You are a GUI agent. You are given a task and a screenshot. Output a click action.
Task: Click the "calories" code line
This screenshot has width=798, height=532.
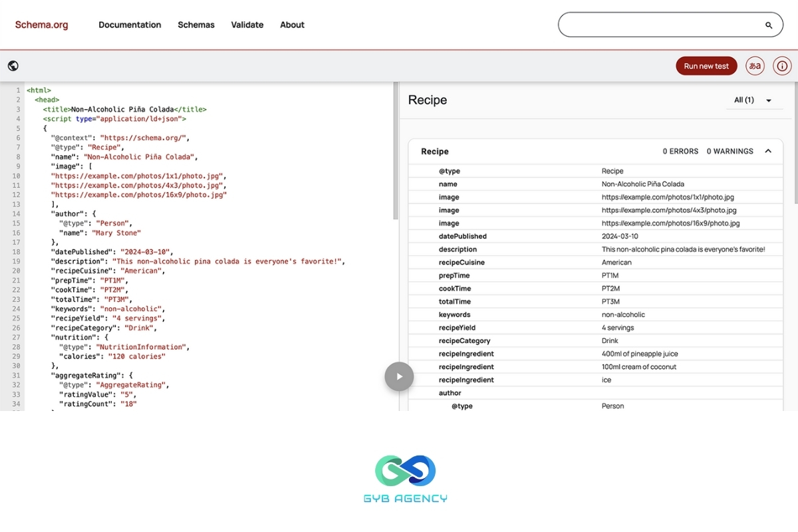112,356
